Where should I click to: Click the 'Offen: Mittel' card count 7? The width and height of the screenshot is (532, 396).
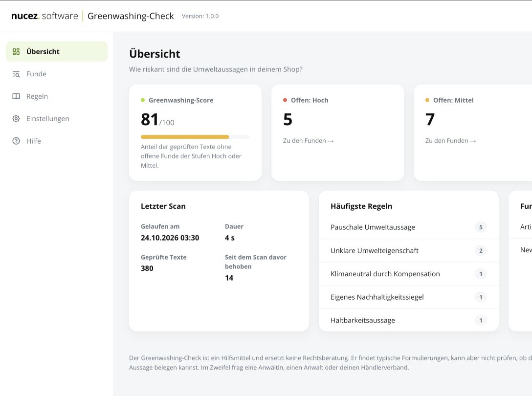430,119
